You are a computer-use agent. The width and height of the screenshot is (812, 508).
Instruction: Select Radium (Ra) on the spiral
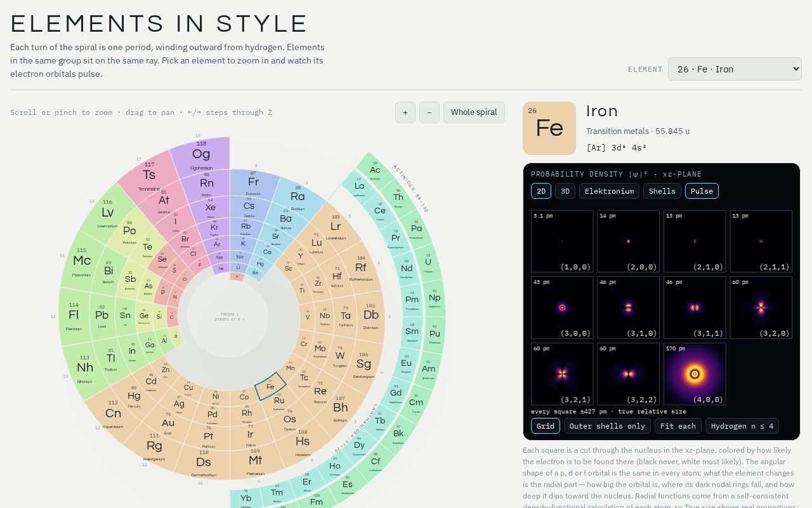coord(298,196)
